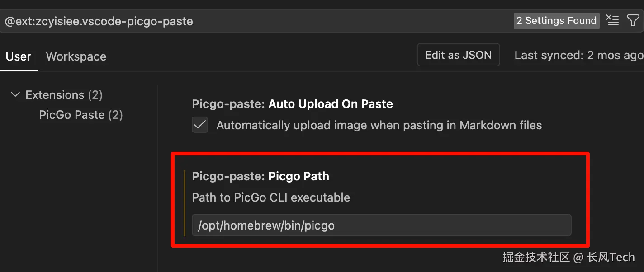Click the Path to PicGo CLI description
The height and width of the screenshot is (272, 644).
coord(271,197)
